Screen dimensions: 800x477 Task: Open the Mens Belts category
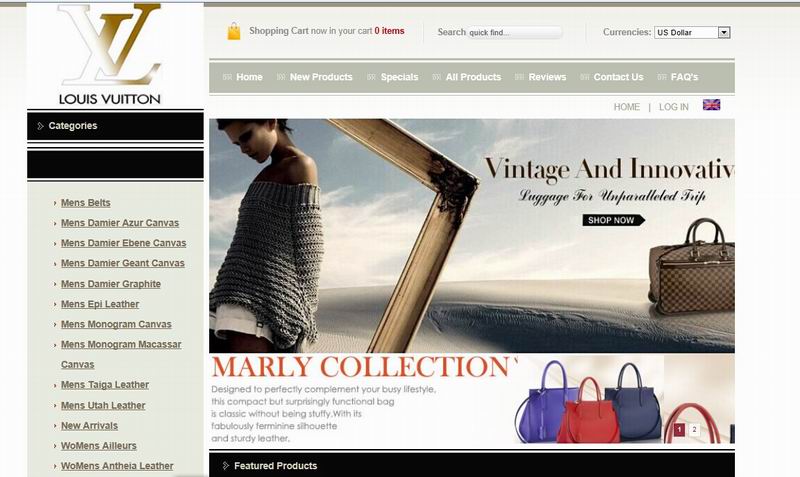(85, 203)
